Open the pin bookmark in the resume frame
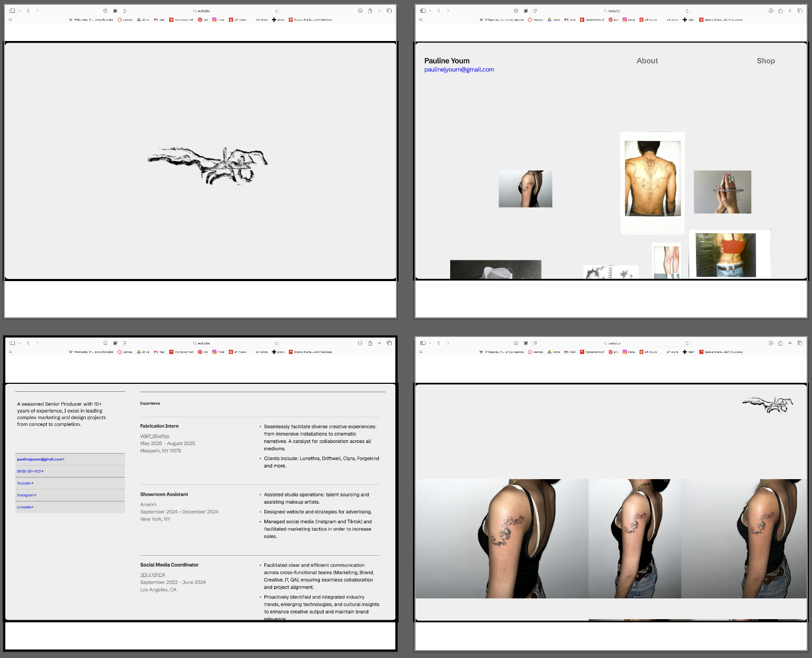The image size is (812, 658). (203, 352)
